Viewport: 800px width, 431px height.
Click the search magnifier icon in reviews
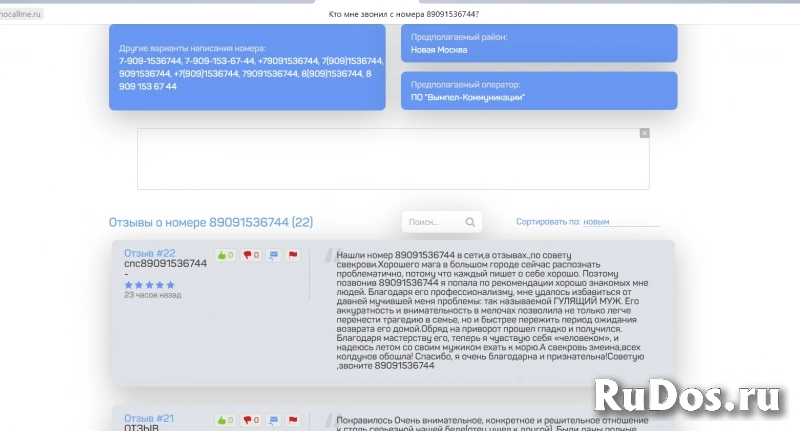tap(470, 222)
